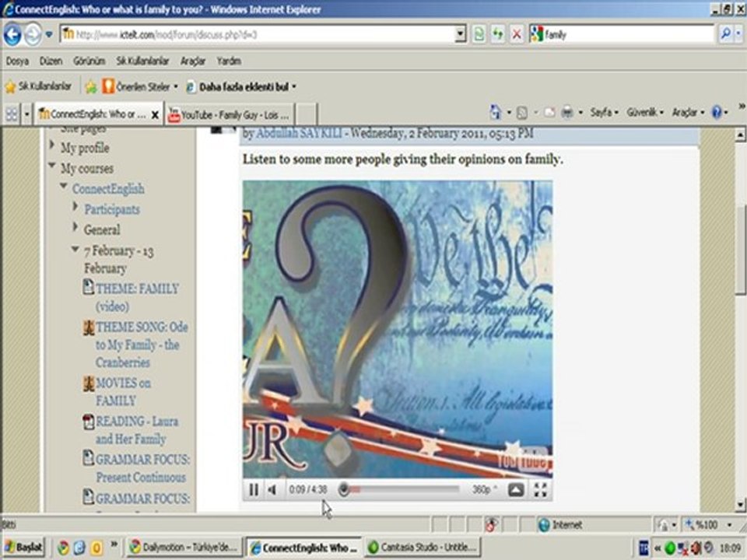Viewport: 747px width, 560px height.
Task: Open the Güvenlik command bar menu
Action: (645, 112)
